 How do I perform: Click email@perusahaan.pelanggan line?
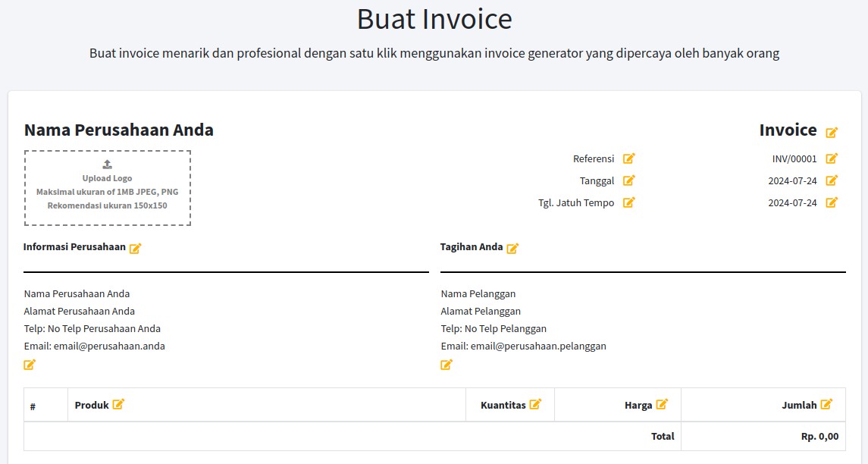(x=524, y=346)
